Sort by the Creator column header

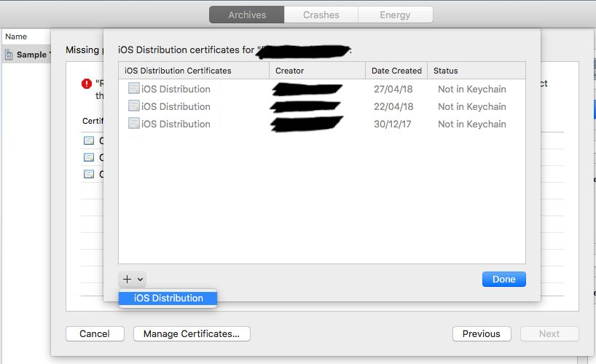click(x=318, y=71)
